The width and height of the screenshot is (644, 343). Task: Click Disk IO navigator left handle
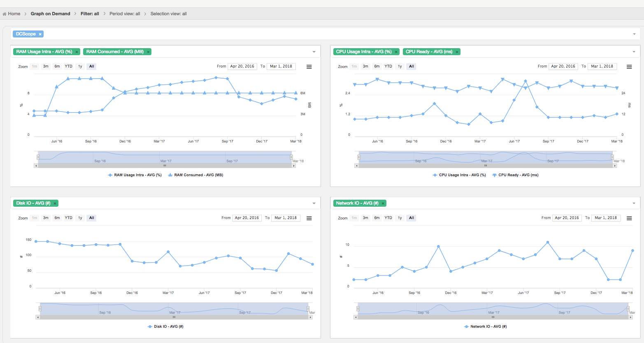click(x=40, y=309)
